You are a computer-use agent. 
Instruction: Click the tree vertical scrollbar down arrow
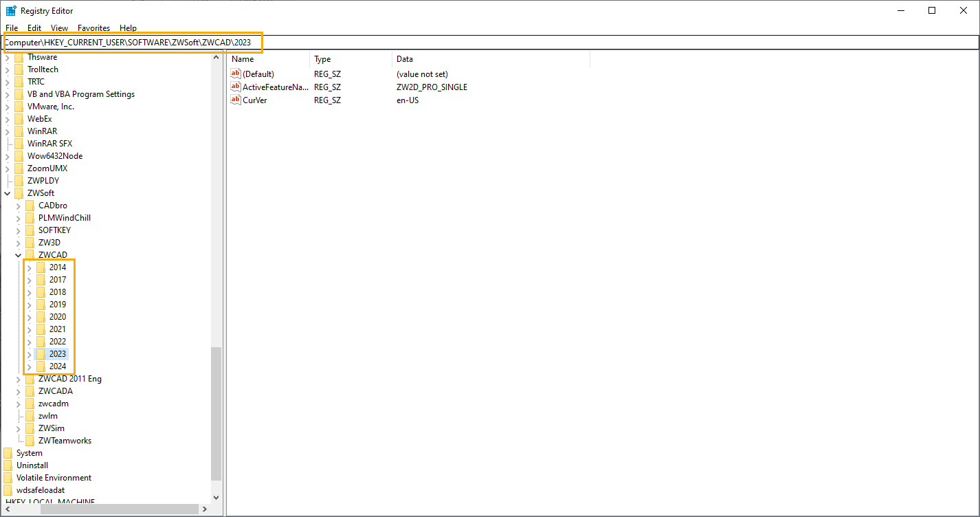[x=216, y=497]
